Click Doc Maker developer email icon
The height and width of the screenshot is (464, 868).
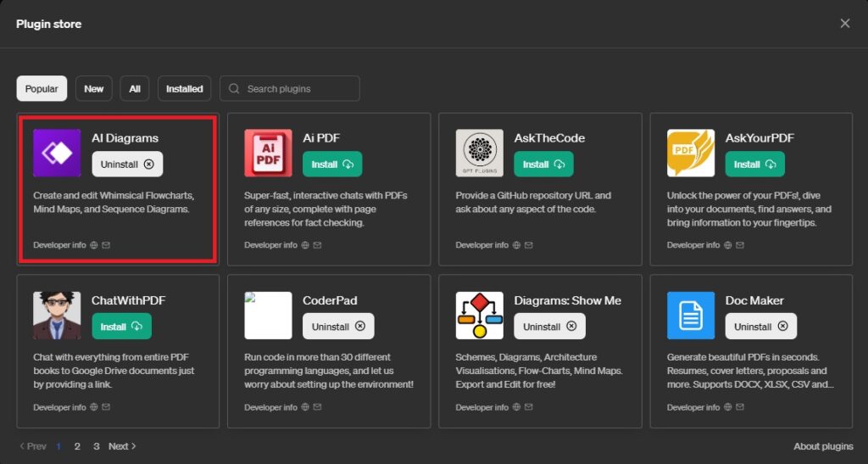(x=740, y=407)
